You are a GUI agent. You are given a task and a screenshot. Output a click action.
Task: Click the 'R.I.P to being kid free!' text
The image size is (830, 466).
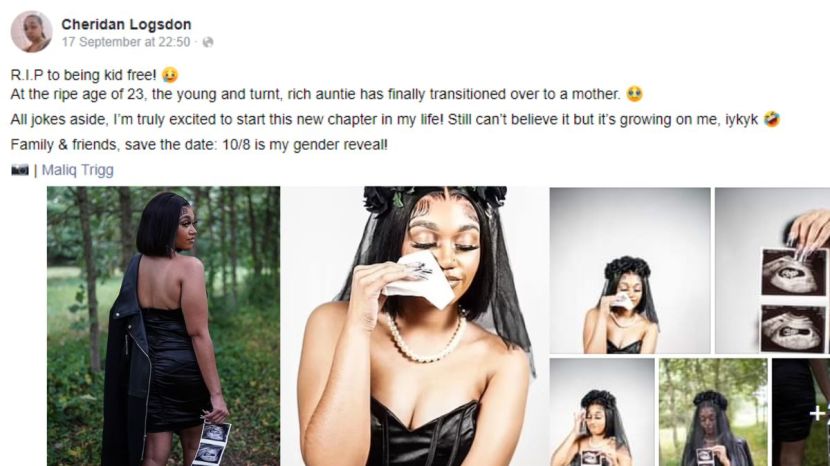point(83,75)
